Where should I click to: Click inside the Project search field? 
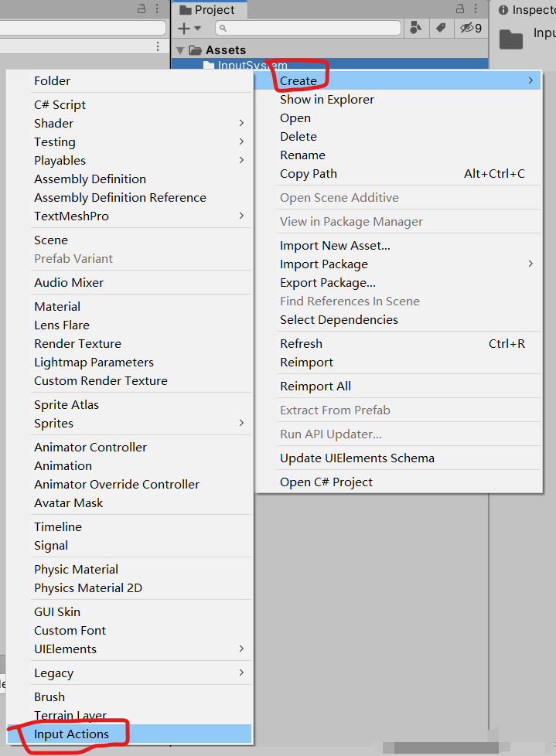(x=309, y=28)
